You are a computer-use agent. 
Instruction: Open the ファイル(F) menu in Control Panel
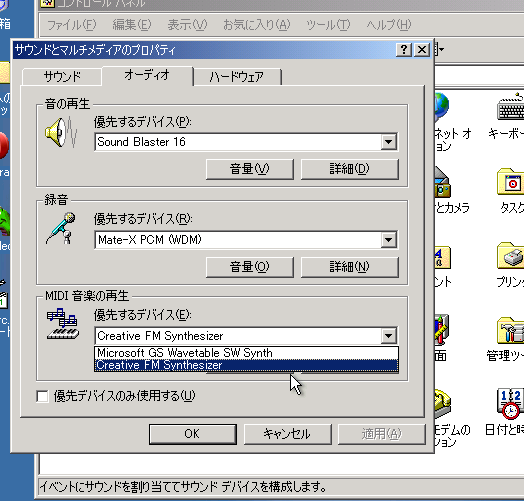(72, 25)
